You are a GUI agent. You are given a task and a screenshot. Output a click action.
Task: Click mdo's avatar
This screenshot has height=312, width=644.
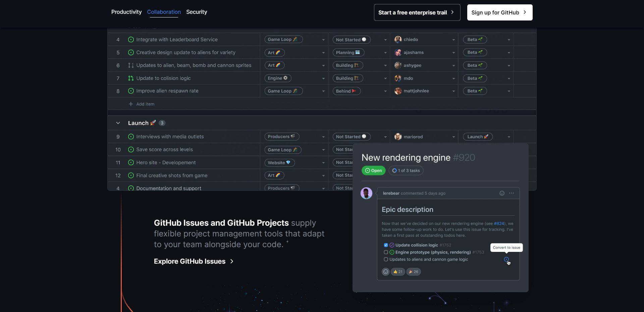398,78
